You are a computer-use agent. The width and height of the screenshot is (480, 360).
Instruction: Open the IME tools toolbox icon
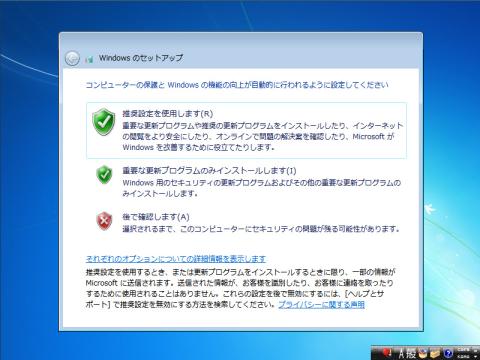pos(435,354)
